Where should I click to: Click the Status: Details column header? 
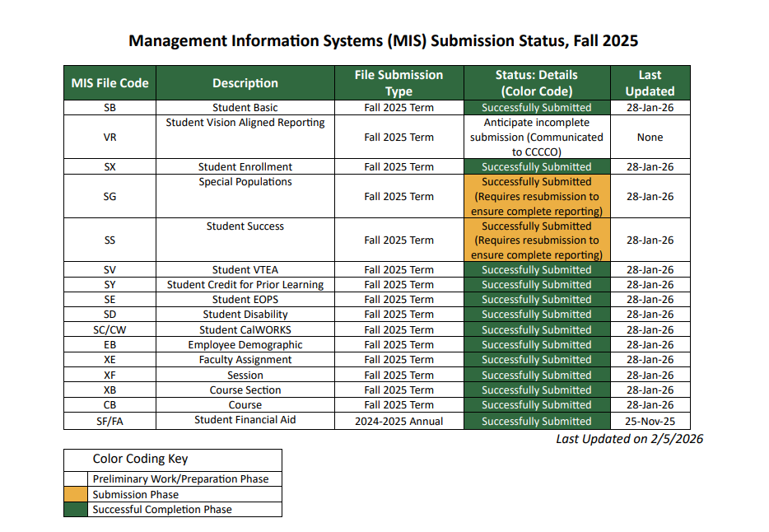(x=536, y=82)
